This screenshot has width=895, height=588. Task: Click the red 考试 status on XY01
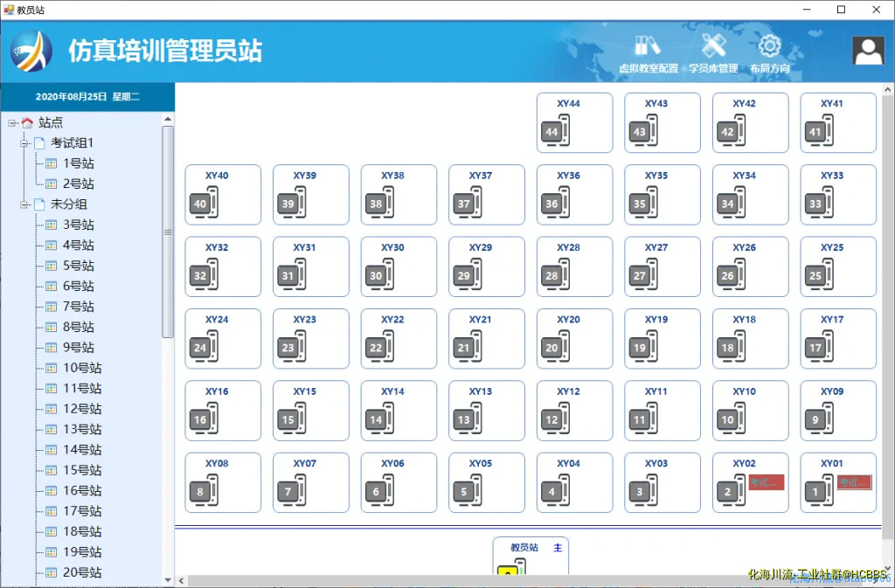(854, 482)
